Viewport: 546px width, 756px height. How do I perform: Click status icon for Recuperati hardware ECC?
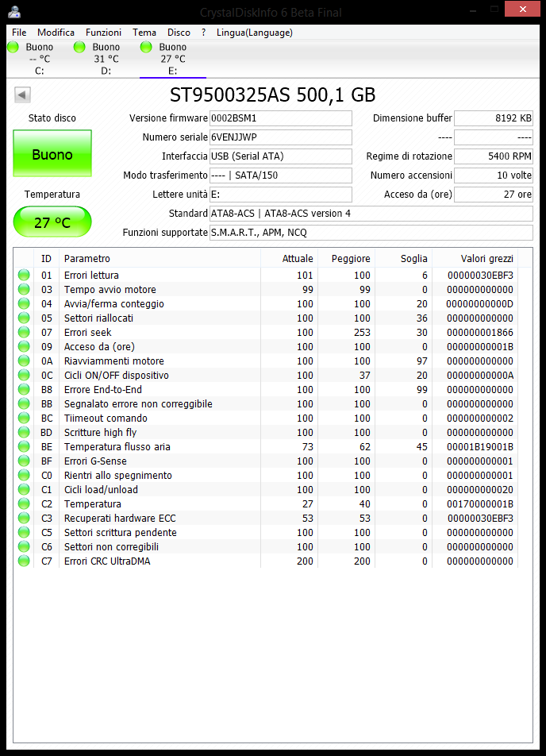[x=24, y=518]
